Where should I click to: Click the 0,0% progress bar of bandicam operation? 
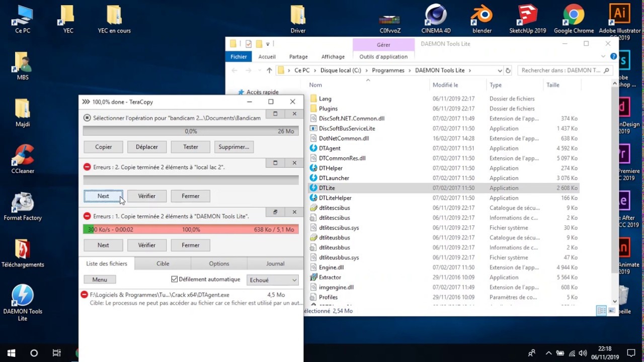191,131
